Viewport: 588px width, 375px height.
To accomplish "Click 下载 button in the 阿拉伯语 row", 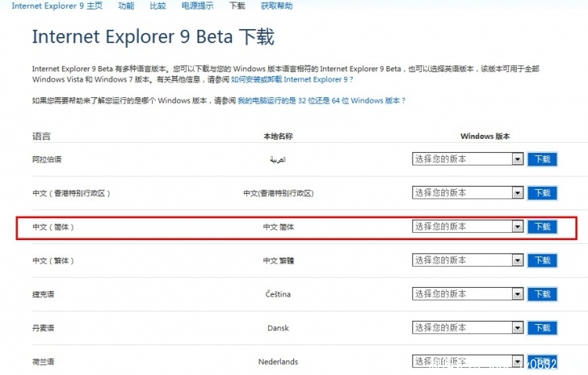I will tap(543, 159).
